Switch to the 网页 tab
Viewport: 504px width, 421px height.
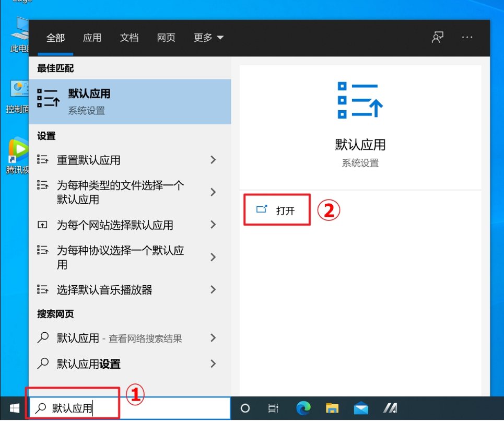[166, 38]
